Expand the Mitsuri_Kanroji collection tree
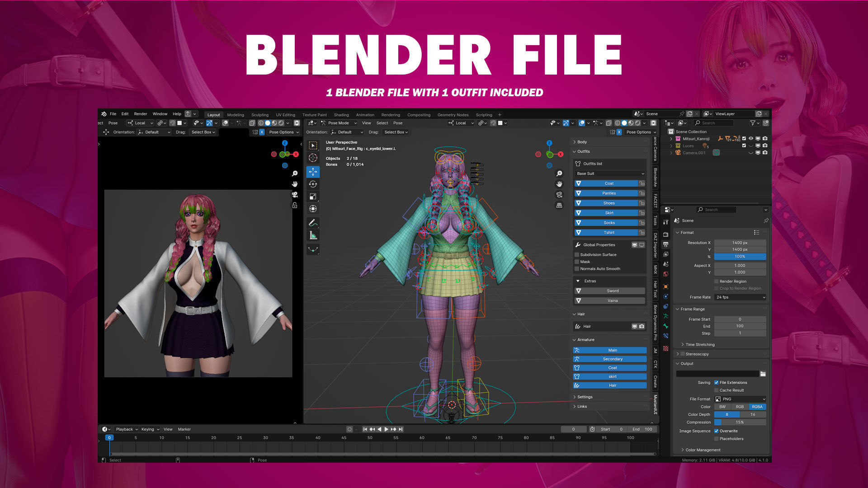 [x=671, y=139]
